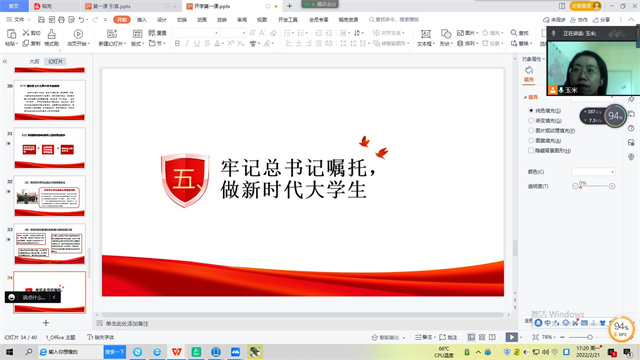This screenshot has width=640, height=360.
Task: Fit slide to window icon
Action: coord(536,337)
